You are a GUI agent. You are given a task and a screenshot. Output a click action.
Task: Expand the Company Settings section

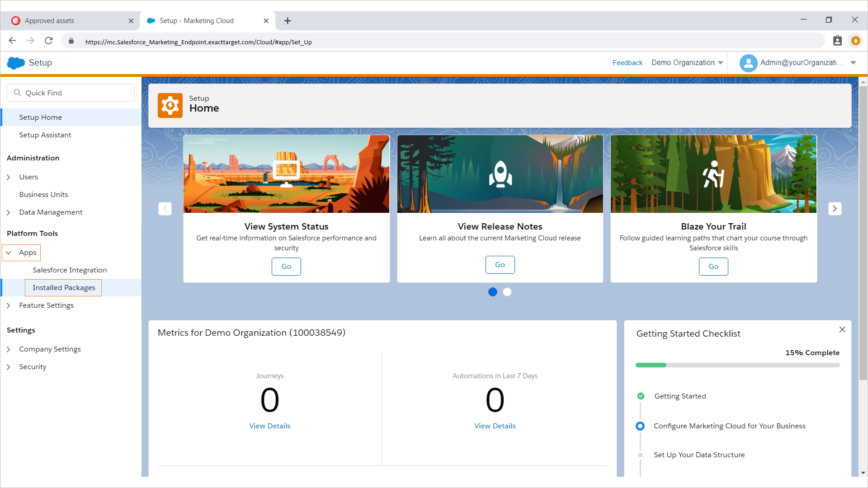[9, 349]
